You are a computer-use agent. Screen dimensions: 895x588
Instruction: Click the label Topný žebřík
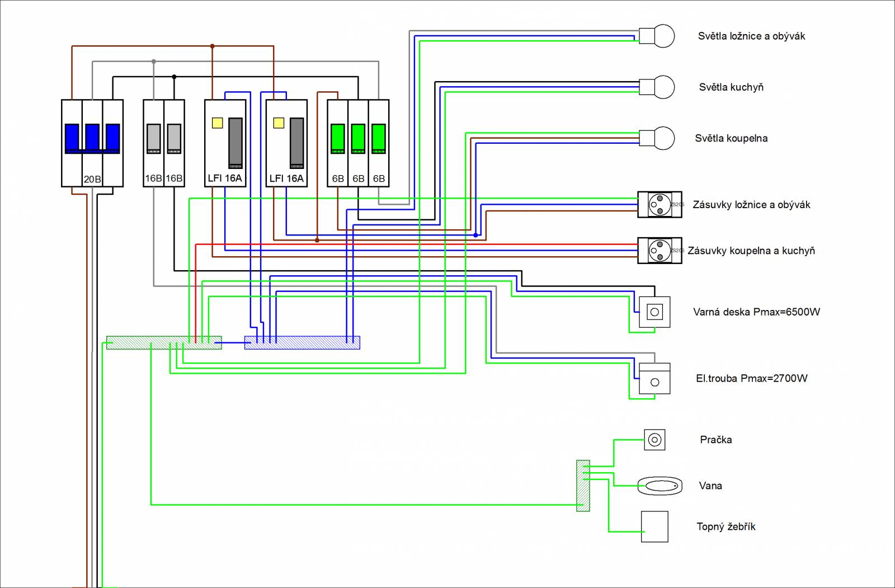tap(726, 526)
